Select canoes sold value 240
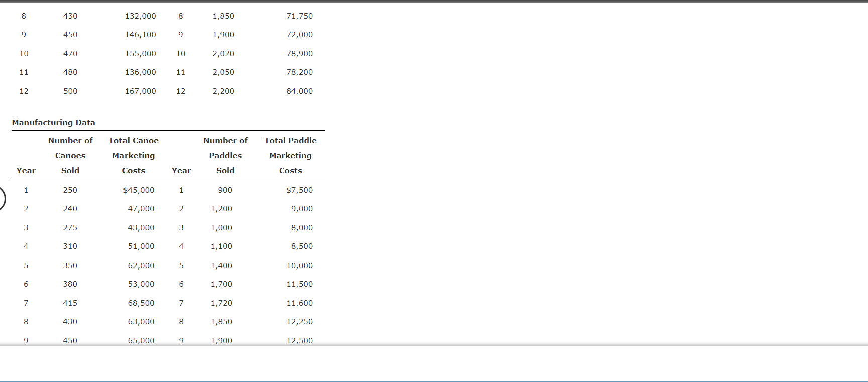Screen dimensions: 868x382 pos(70,209)
